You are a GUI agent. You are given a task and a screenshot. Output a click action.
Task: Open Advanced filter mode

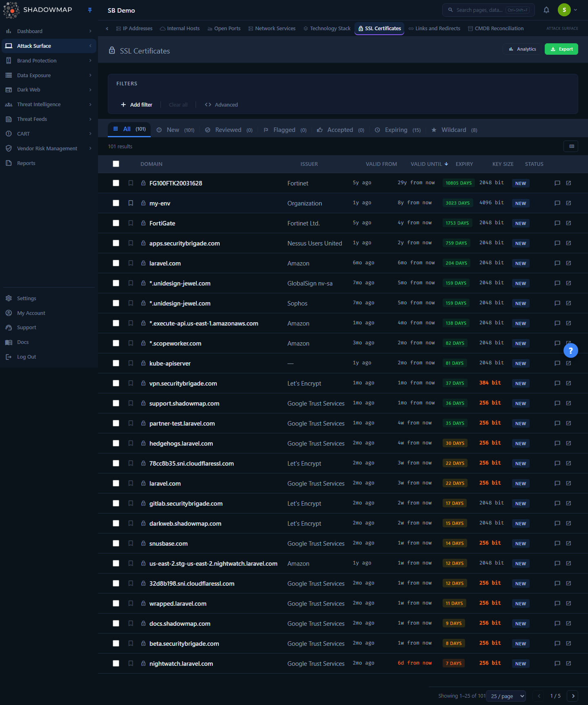pos(221,105)
